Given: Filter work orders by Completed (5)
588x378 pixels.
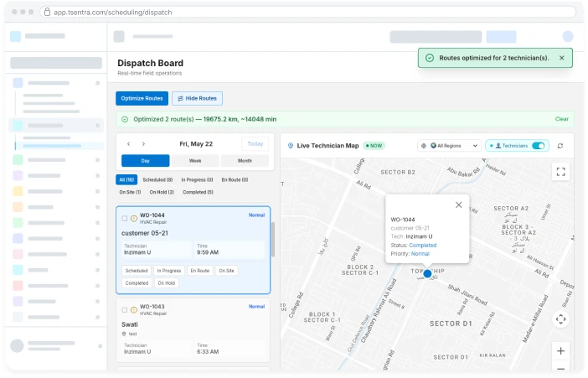Looking at the screenshot, I should point(198,192).
